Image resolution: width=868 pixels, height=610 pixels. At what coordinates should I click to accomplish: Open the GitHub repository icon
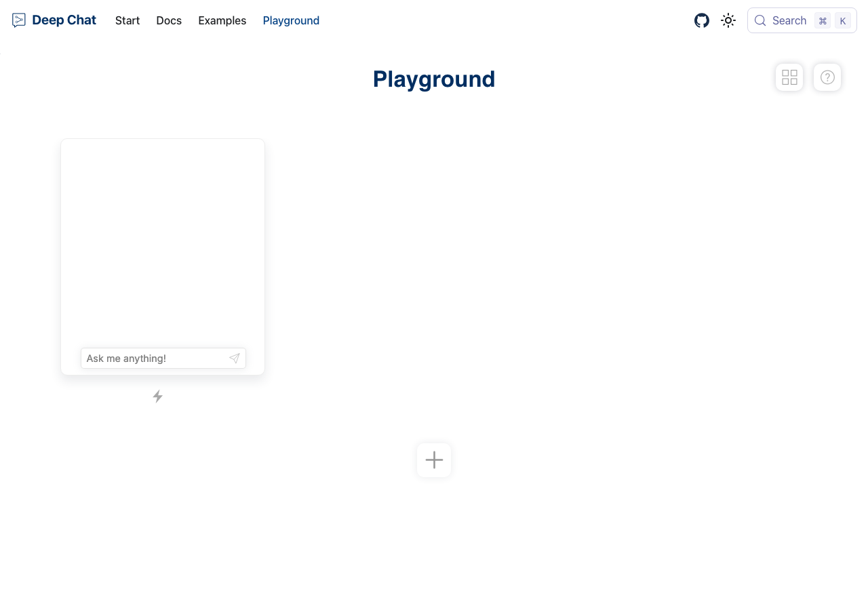702,20
